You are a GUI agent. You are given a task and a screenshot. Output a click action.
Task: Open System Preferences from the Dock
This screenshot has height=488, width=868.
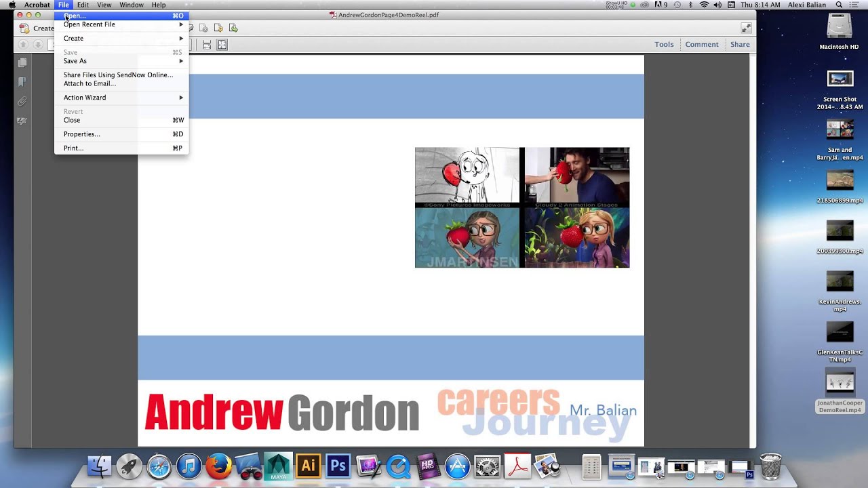[487, 466]
